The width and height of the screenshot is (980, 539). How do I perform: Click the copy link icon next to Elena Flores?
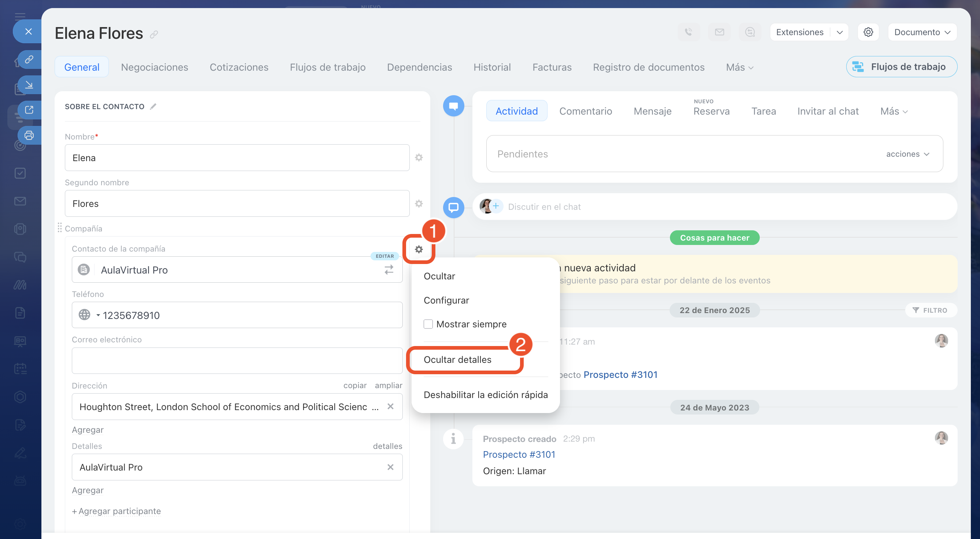[x=154, y=34]
